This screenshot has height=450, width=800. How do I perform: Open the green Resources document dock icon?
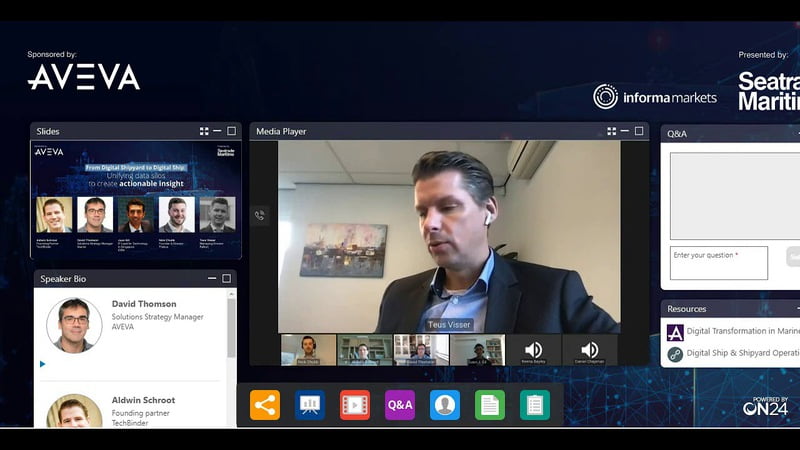(x=490, y=405)
